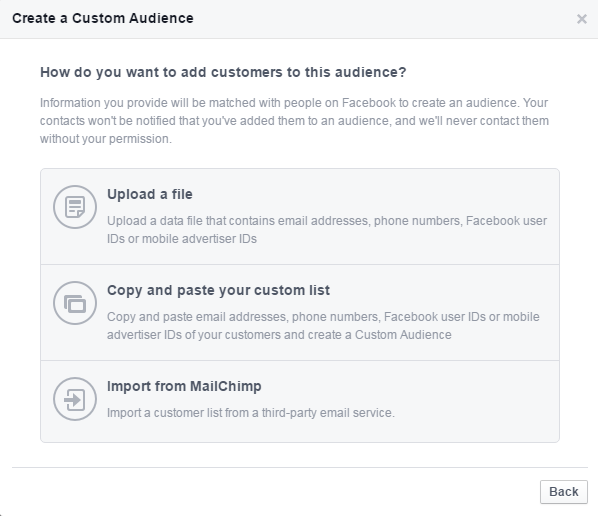Click the upload data file description text
Image resolution: width=598 pixels, height=516 pixels.
(x=327, y=230)
